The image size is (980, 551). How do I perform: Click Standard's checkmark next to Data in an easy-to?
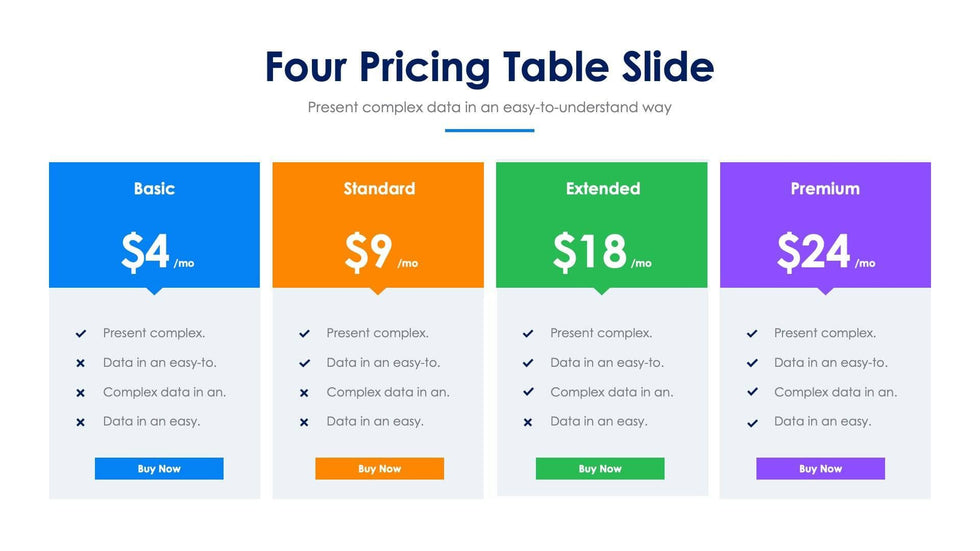tap(304, 363)
